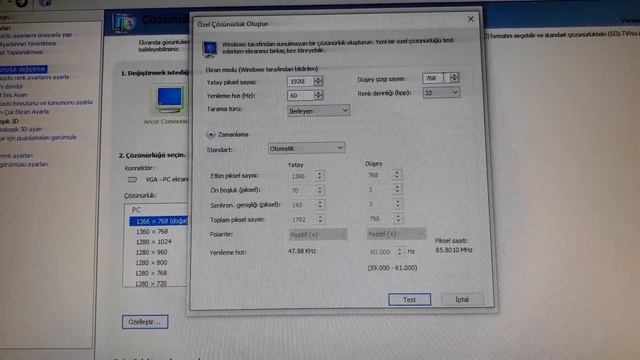640x360 pixels.
Task: Click the Yatay piksel sayısı field showing 1920
Action: (x=300, y=81)
